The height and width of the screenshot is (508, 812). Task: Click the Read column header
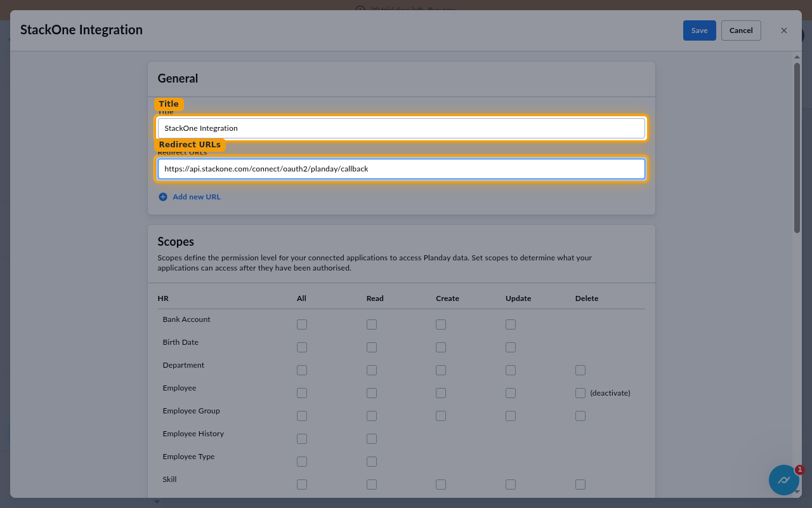tap(375, 298)
